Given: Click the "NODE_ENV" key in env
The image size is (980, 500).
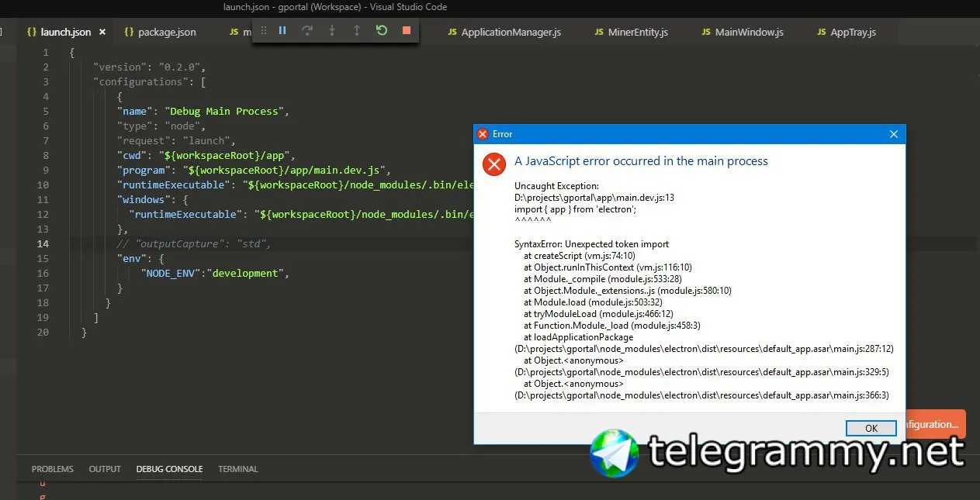Looking at the screenshot, I should tap(172, 273).
